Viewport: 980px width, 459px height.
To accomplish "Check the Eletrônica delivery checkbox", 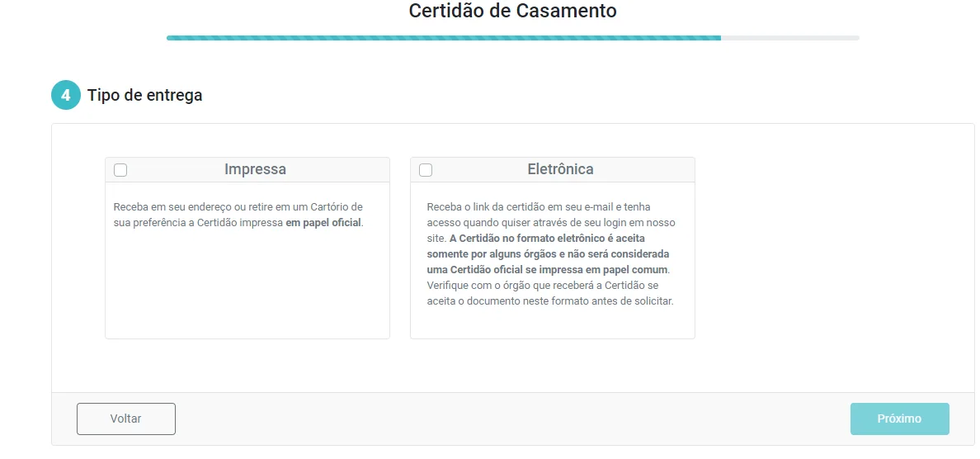I will [x=426, y=170].
